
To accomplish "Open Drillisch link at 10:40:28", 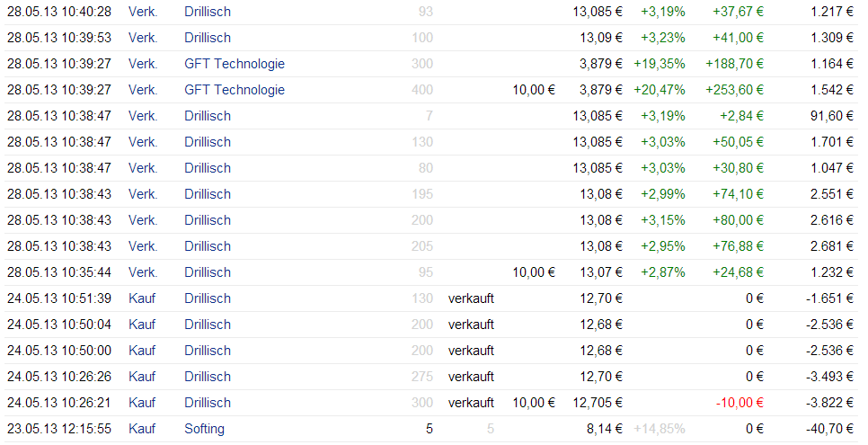I will tap(208, 12).
